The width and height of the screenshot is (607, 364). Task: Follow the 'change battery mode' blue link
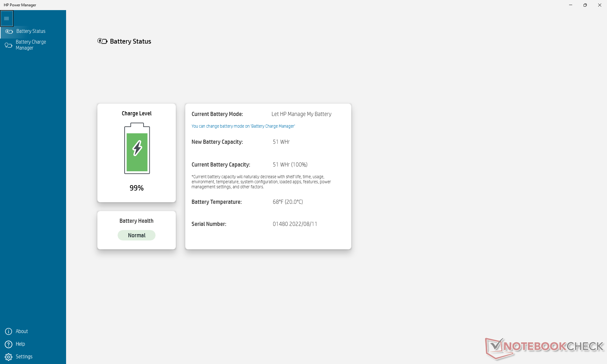click(243, 126)
